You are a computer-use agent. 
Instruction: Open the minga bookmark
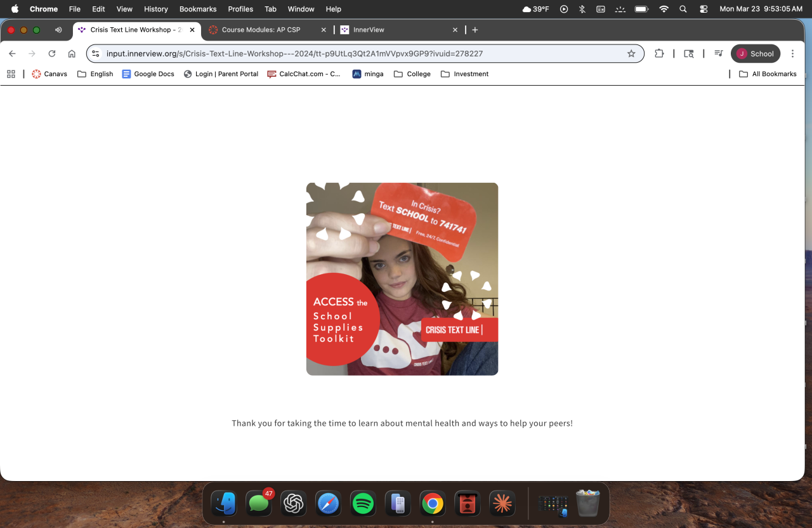pyautogui.click(x=368, y=74)
